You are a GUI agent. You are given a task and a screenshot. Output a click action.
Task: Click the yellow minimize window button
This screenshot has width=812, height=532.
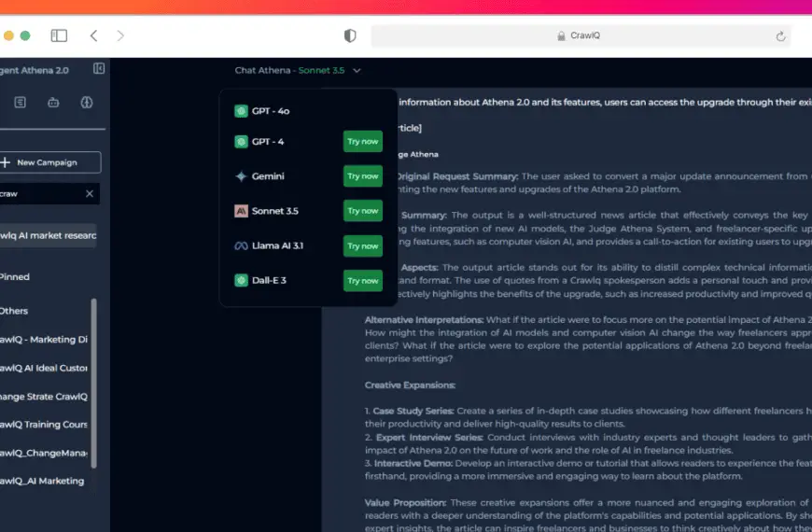coord(8,35)
